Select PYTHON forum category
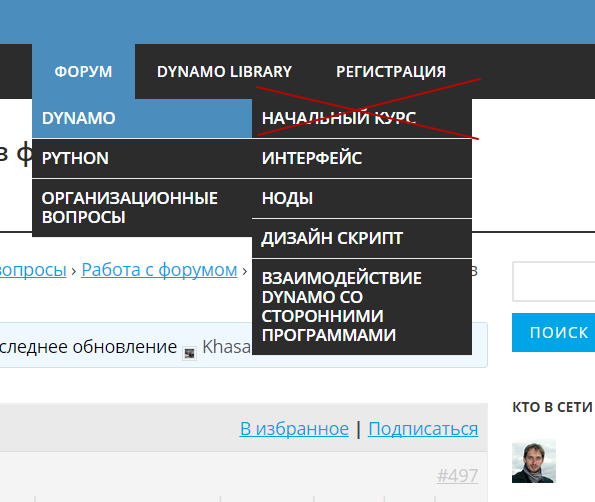This screenshot has height=502, width=595. click(x=142, y=158)
